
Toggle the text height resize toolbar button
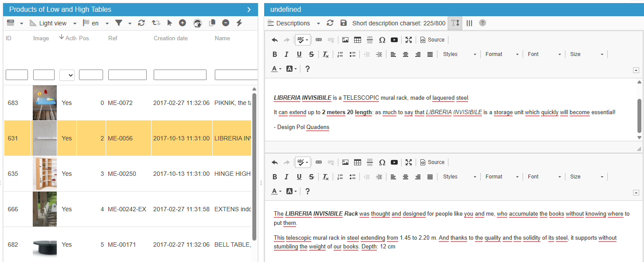(x=455, y=23)
